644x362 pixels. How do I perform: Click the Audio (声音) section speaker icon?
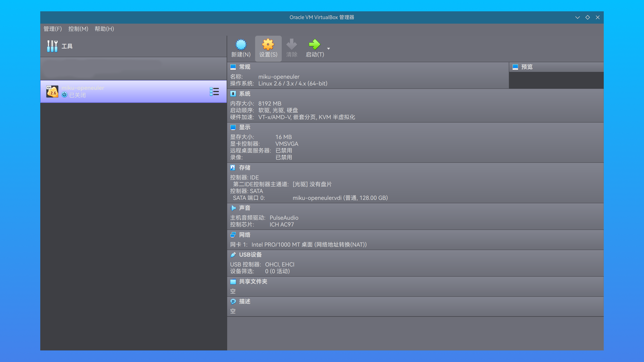233,208
